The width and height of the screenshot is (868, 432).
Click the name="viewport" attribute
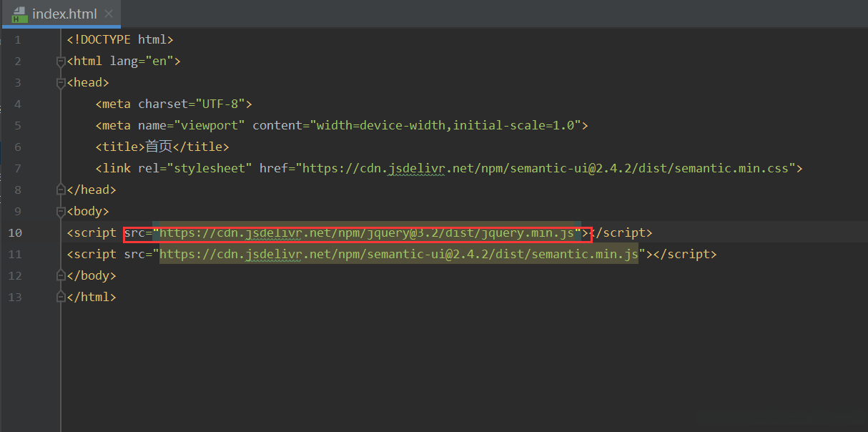(x=192, y=126)
